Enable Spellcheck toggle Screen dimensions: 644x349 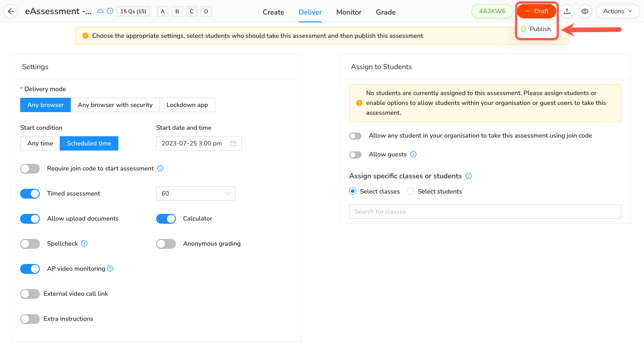[30, 243]
